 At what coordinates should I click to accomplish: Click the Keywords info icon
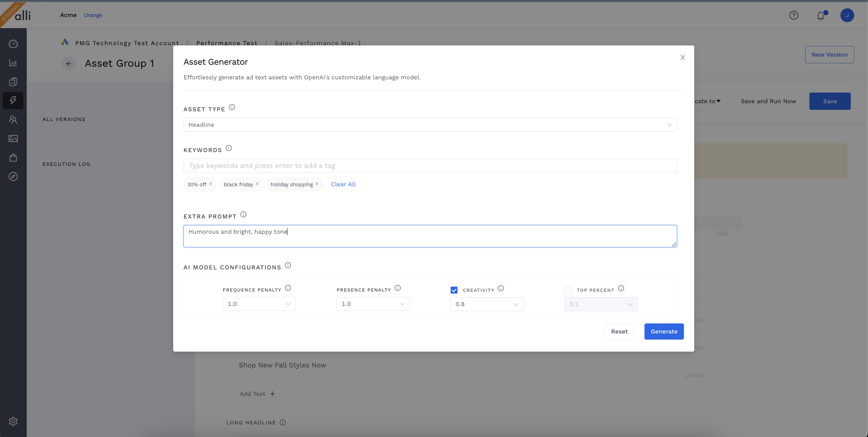pyautogui.click(x=229, y=148)
